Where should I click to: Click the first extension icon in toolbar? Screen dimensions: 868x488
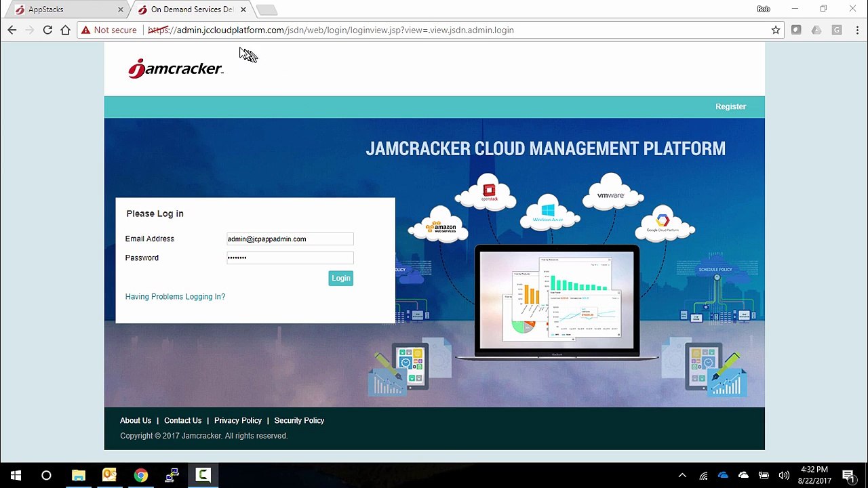[796, 30]
